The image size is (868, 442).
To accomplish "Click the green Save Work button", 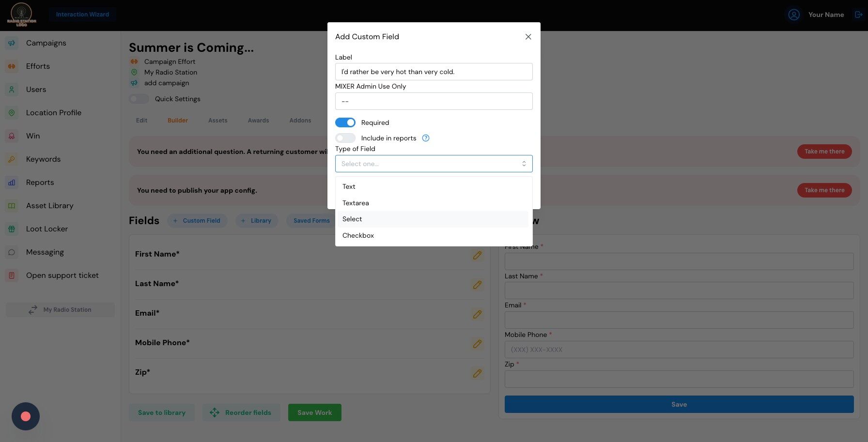I will click(315, 412).
